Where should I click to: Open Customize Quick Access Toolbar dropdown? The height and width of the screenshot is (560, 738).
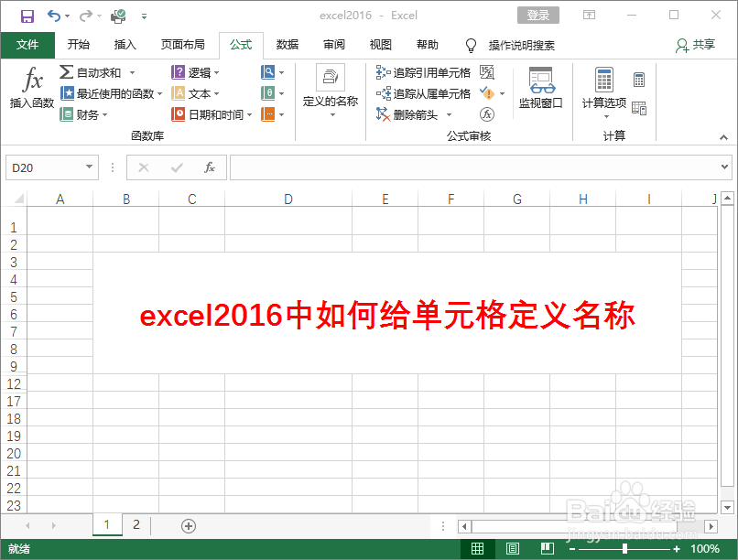tap(144, 16)
